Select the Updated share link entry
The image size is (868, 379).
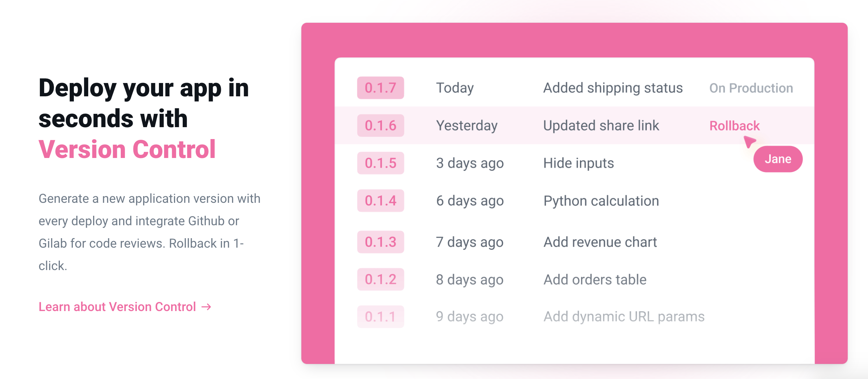pos(601,125)
